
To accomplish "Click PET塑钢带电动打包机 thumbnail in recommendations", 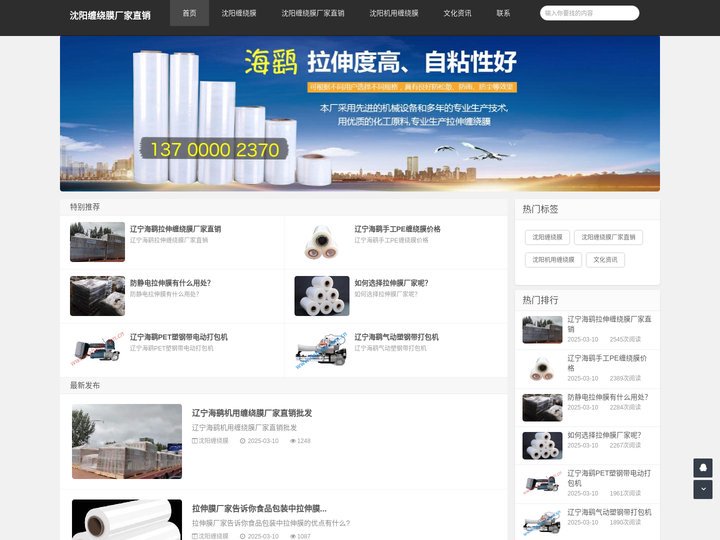I will coord(97,350).
